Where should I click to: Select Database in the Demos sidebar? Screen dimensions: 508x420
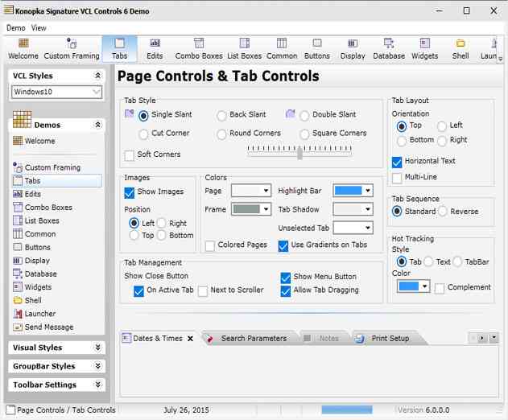pyautogui.click(x=35, y=274)
